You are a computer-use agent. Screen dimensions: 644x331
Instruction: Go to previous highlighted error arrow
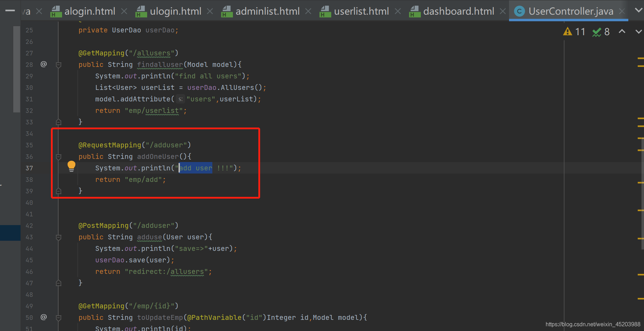(622, 31)
